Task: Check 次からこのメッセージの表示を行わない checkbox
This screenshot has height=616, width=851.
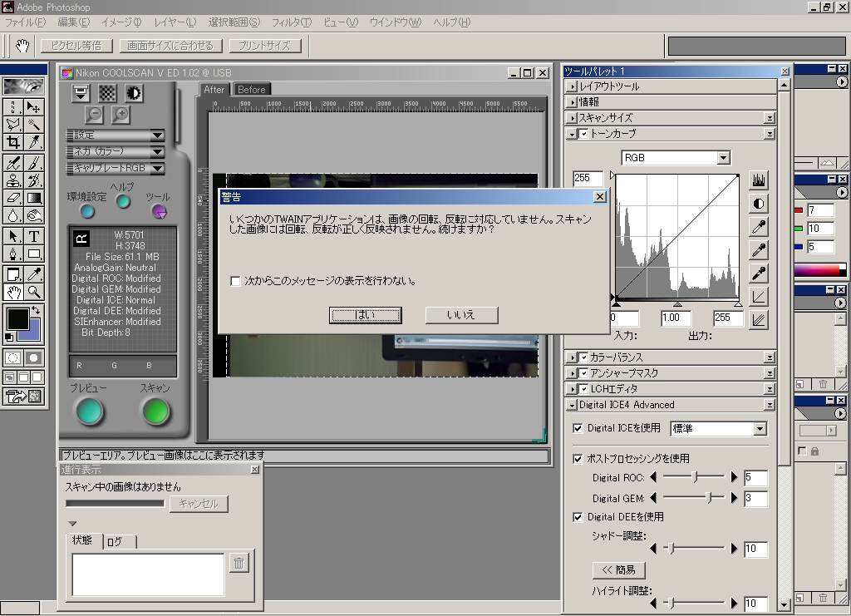Action: tap(236, 281)
